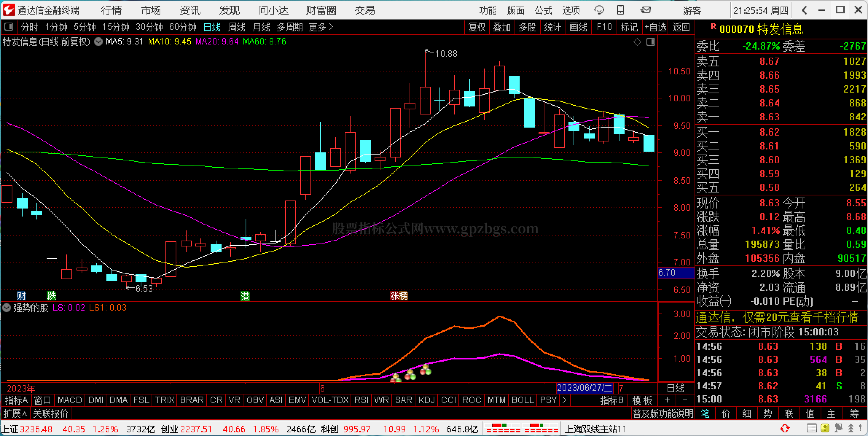The image size is (868, 436).
Task: Open the 模板 template menu
Action: (642, 400)
